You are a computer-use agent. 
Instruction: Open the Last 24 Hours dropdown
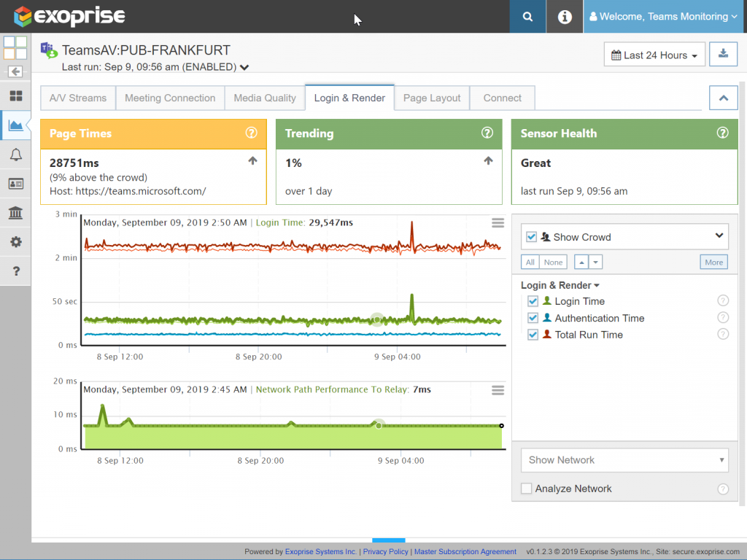(654, 54)
